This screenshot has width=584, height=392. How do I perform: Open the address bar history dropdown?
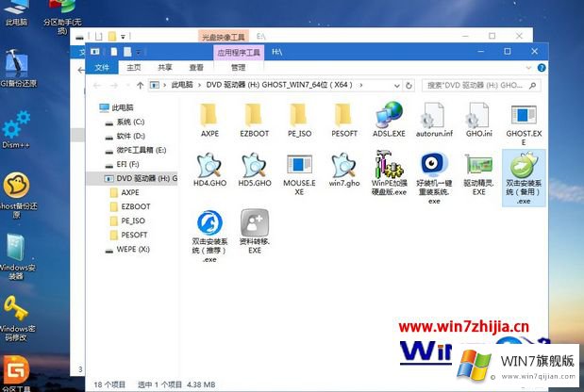pos(397,86)
